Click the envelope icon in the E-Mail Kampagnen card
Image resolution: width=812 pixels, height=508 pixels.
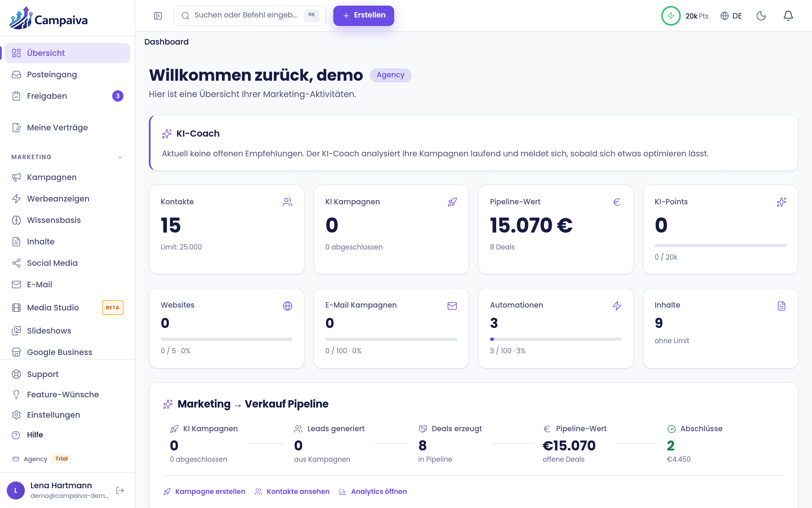[452, 306]
